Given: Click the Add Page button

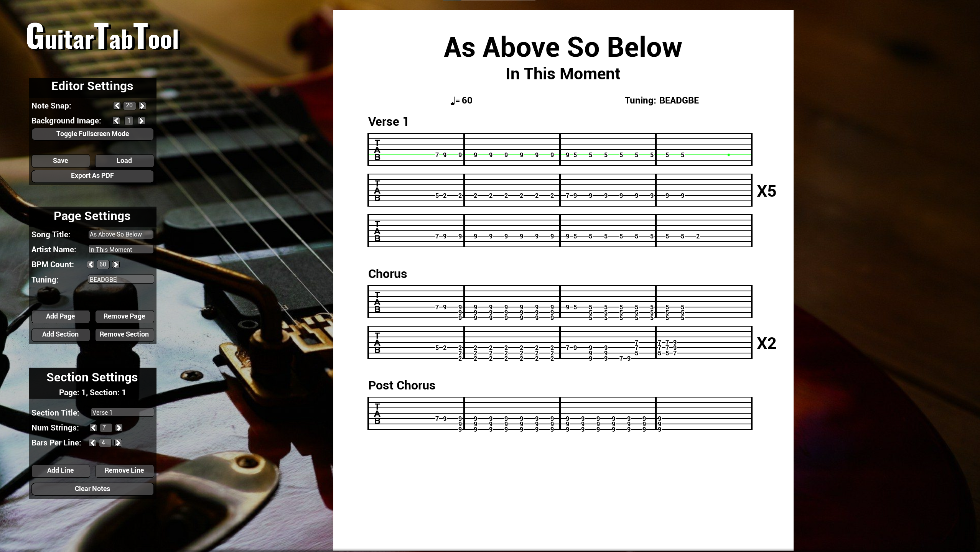Looking at the screenshot, I should click(x=60, y=316).
